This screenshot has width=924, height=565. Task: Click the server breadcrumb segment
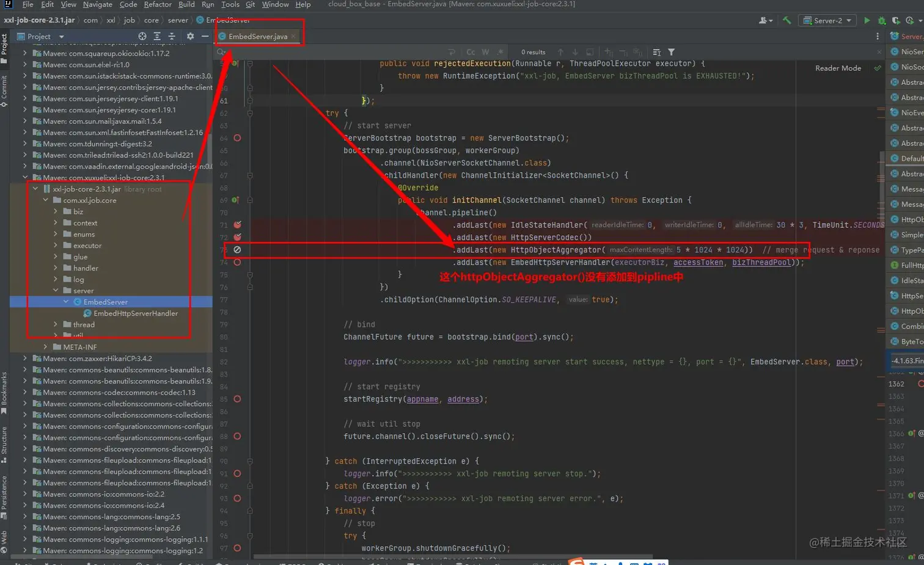(178, 20)
